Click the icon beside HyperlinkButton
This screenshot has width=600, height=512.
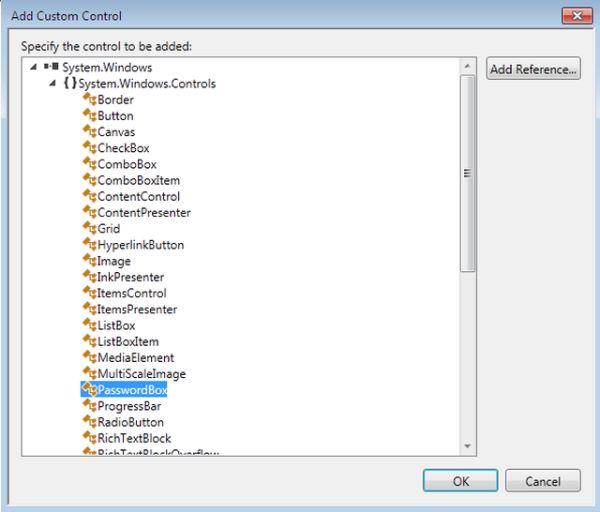point(90,244)
